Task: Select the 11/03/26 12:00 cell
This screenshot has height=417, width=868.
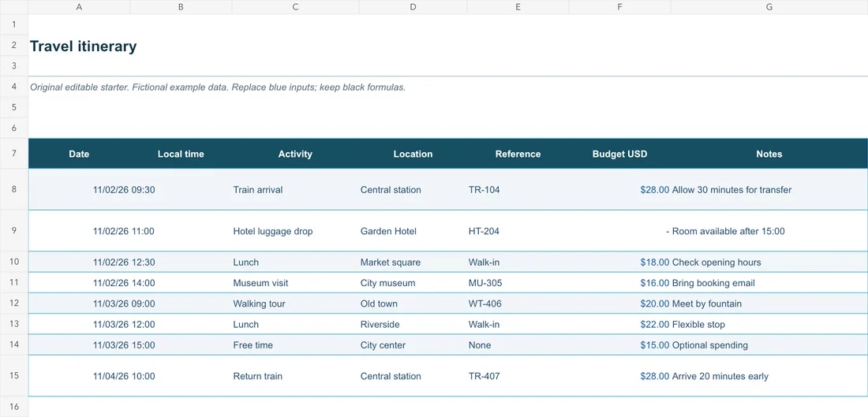Action: 124,324
